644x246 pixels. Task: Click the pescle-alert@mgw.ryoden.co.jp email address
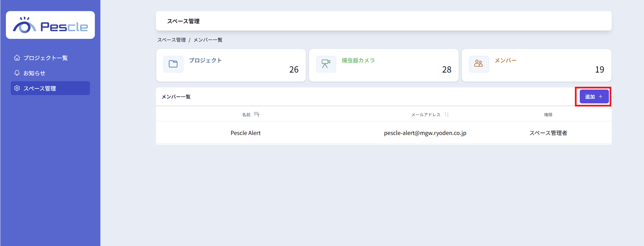425,133
